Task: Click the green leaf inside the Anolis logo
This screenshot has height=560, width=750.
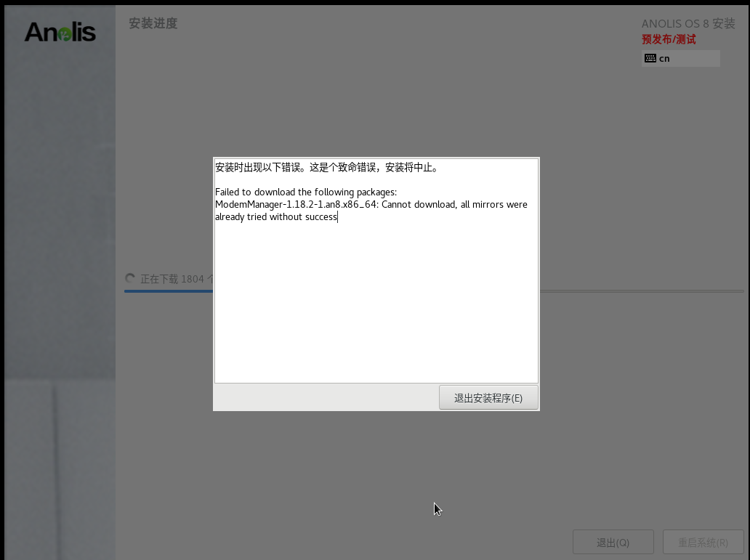Action: coord(64,33)
